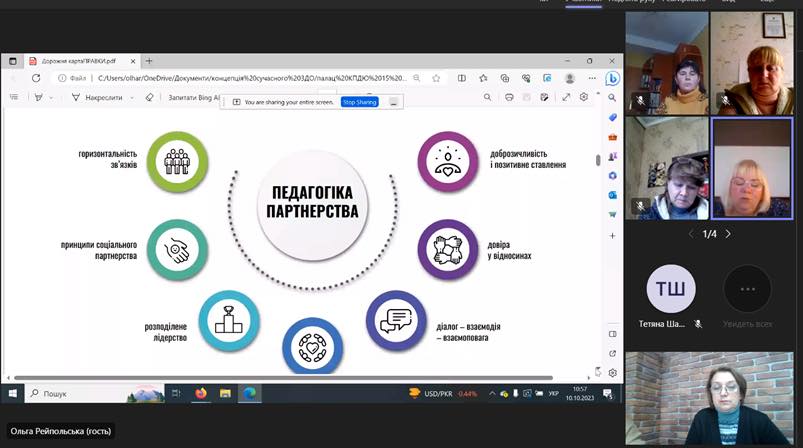Add this page to favorites with the star
Image resolution: width=803 pixels, height=448 pixels.
(436, 78)
